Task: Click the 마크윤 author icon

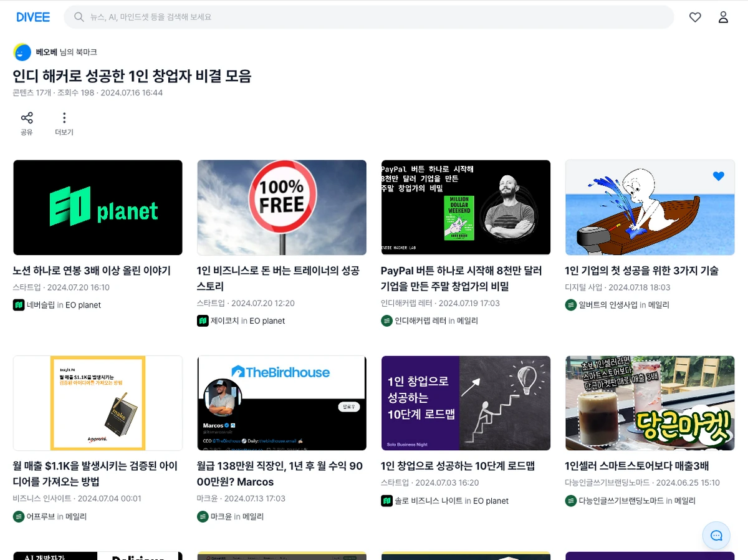Action: 203,516
